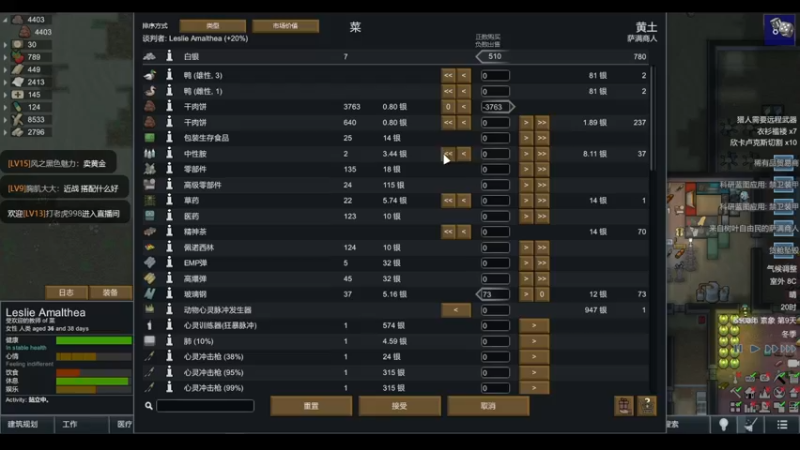Expand the 4403 resource category

6,20
